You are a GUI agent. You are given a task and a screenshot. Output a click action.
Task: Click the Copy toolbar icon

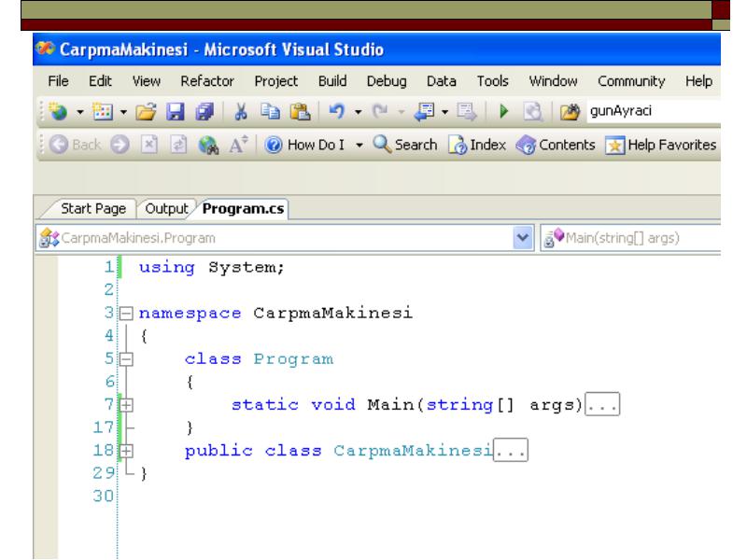[x=270, y=112]
